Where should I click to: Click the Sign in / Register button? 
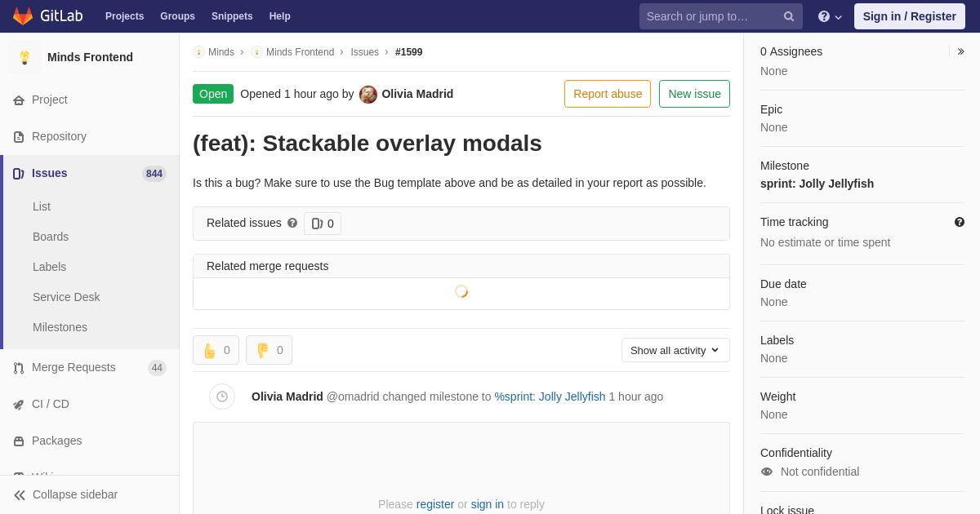coord(909,16)
